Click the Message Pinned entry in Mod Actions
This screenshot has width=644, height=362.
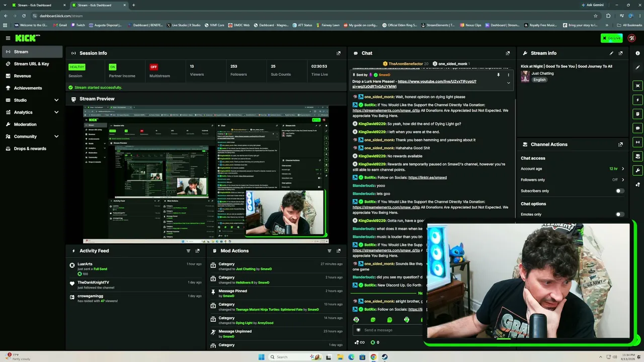(x=277, y=293)
